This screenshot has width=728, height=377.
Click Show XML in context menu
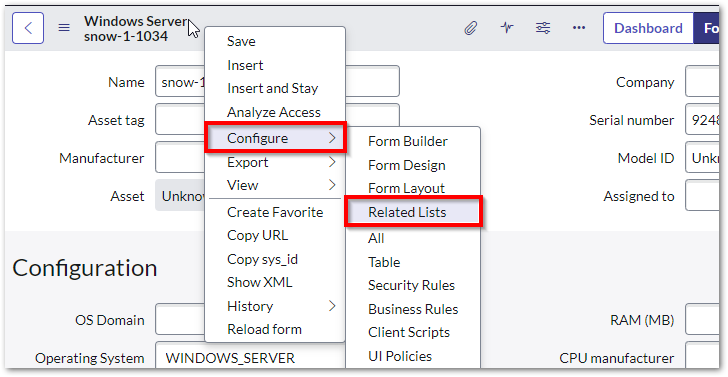point(275,282)
